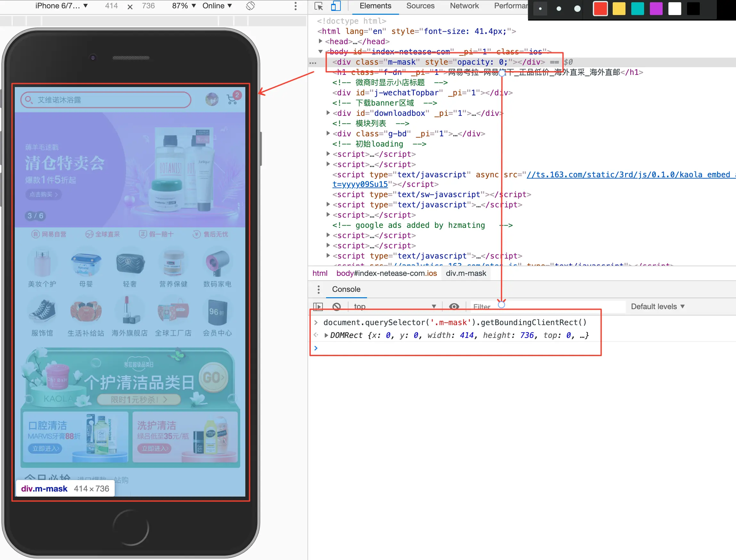Collapse the body element node
The width and height of the screenshot is (736, 560).
[x=320, y=51]
